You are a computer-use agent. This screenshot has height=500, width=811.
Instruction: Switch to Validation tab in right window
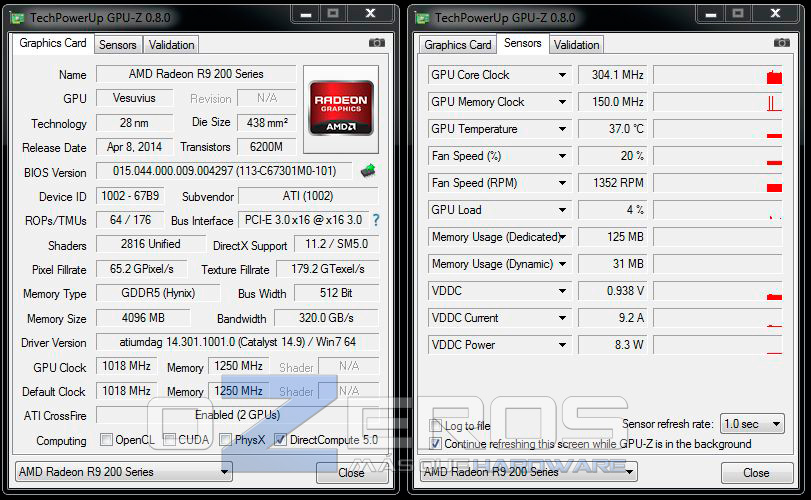pyautogui.click(x=576, y=45)
